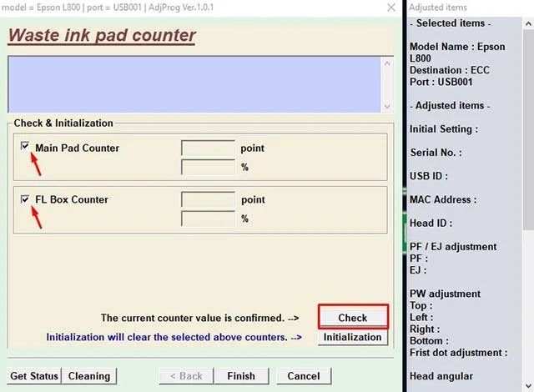Select the Main Pad Counter percent field

coord(208,167)
